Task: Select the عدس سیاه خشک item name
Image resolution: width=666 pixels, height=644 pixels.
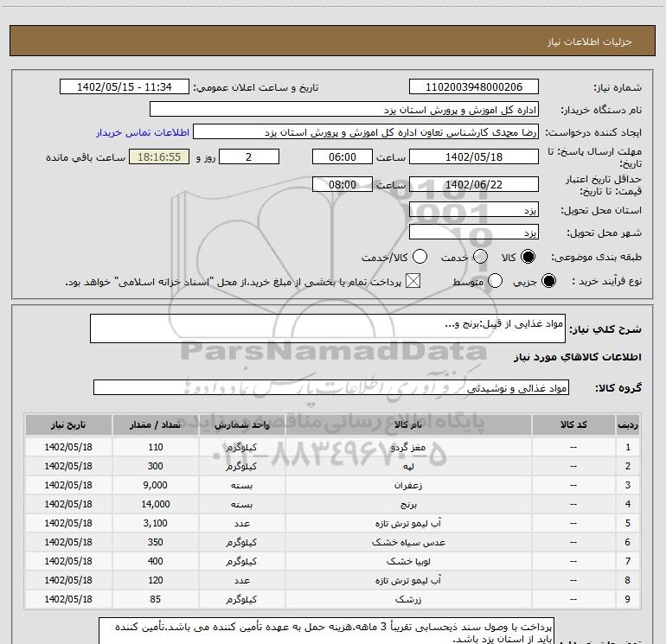Action: point(408,543)
